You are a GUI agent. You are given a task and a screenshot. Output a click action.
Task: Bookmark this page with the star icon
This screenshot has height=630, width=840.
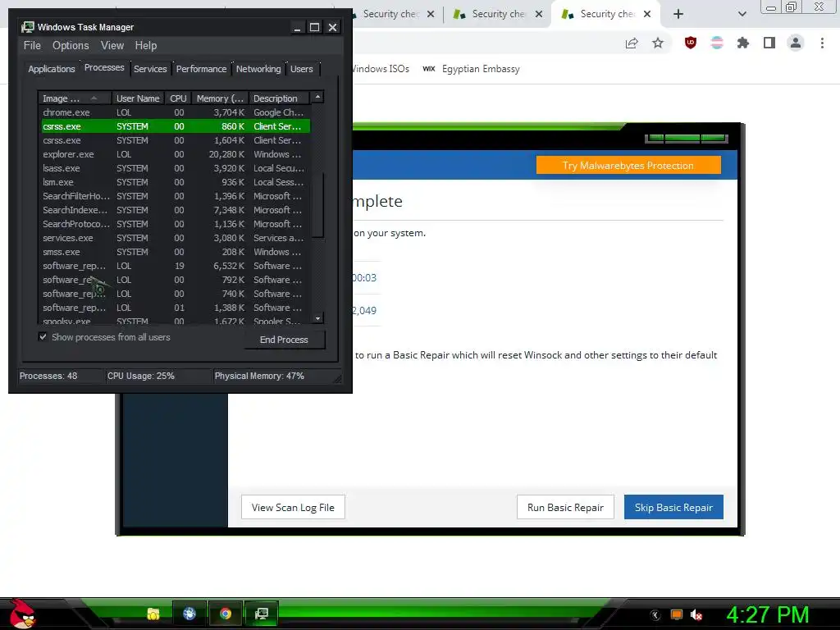(658, 43)
